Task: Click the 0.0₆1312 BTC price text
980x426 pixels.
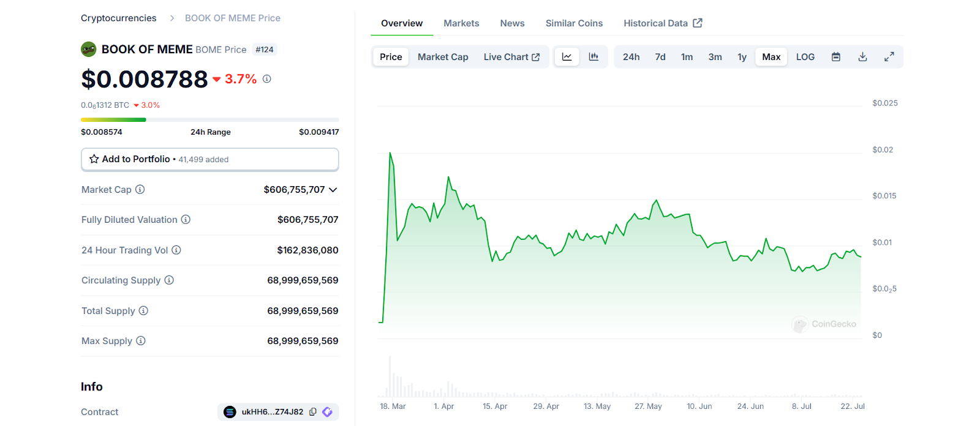Action: 105,105
